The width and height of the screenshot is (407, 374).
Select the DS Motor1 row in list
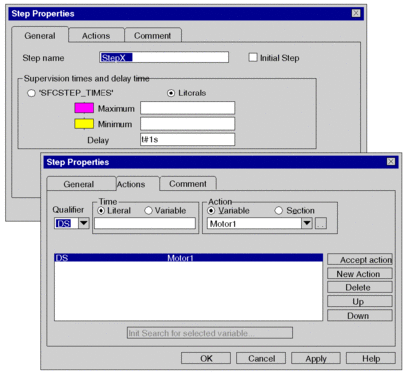click(189, 258)
